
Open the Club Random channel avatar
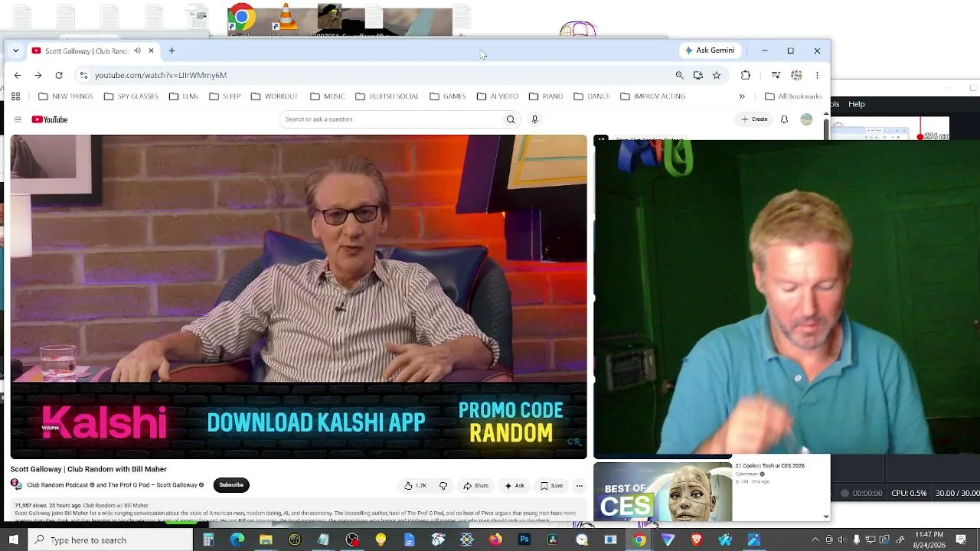click(16, 484)
